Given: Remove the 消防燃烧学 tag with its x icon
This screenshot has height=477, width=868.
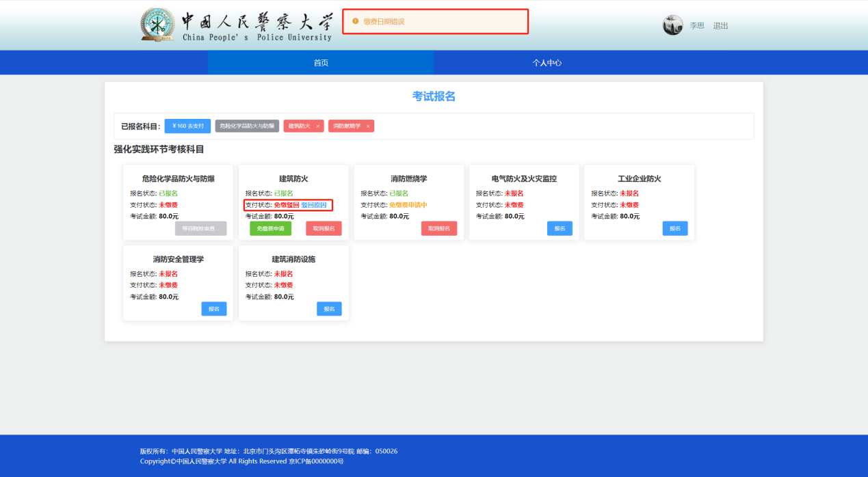Looking at the screenshot, I should (367, 126).
